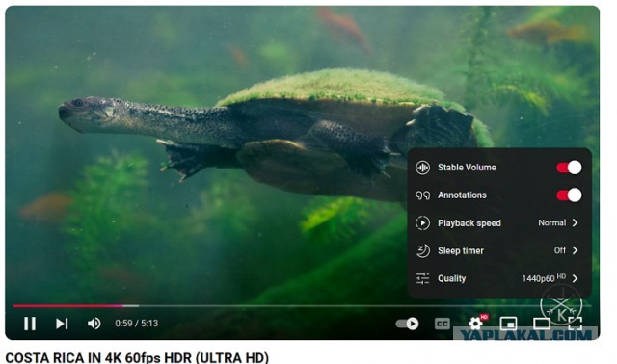Expand chevron next to Sleep timer Off

coord(575,250)
